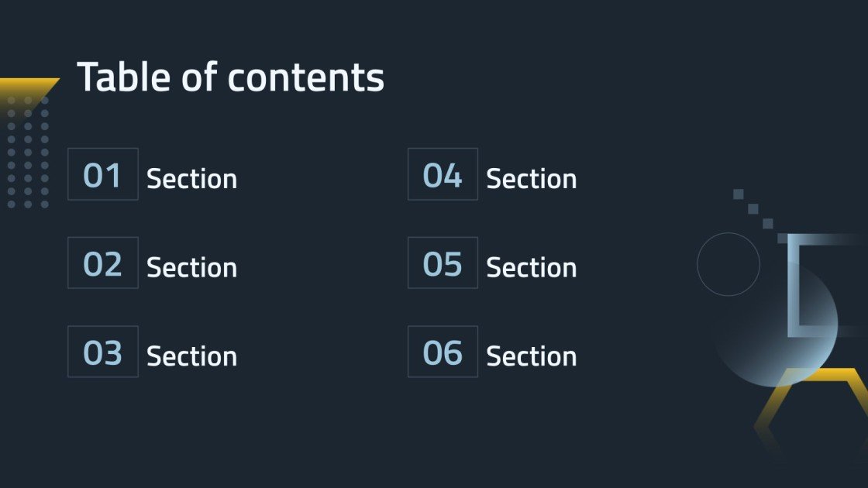Select the small diagonal squares decoration
The image size is (868, 488).
tap(753, 209)
